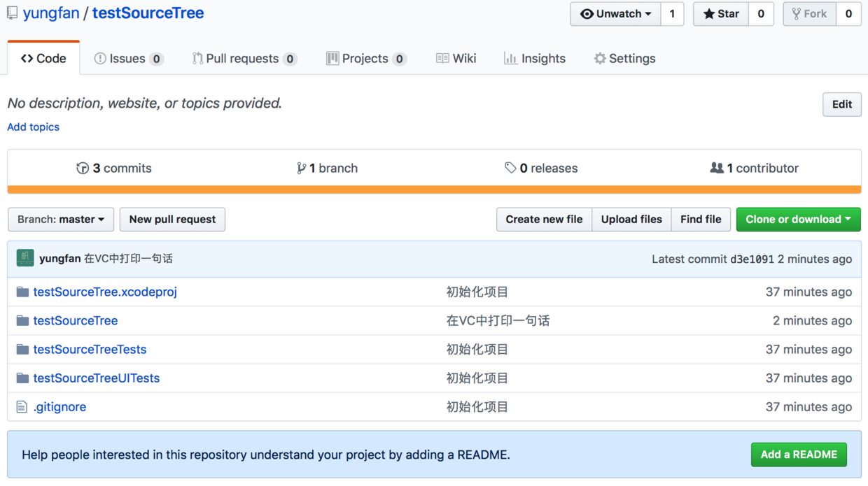Click the folder icon for testSourceTree.xcodeproj
This screenshot has height=486, width=868.
22,292
